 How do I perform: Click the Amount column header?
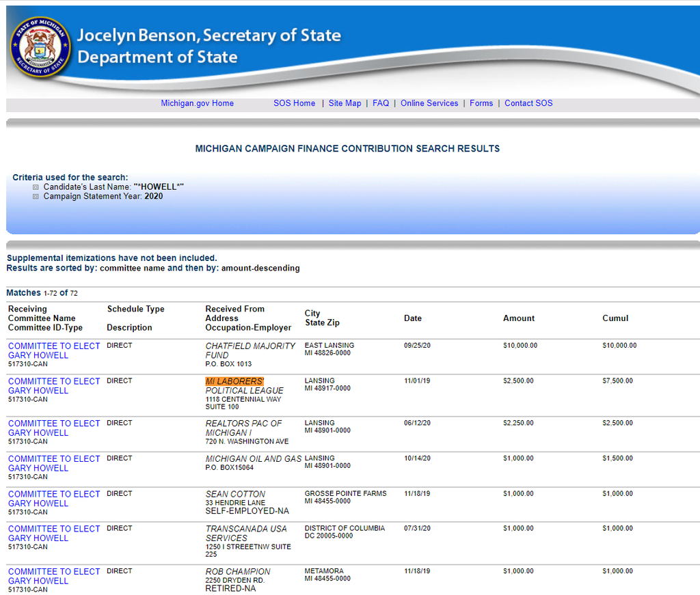[x=519, y=318]
